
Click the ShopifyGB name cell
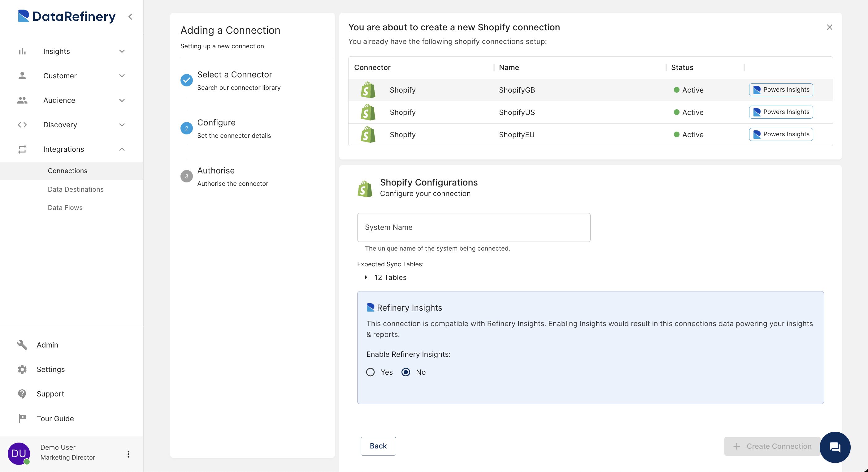(x=517, y=90)
